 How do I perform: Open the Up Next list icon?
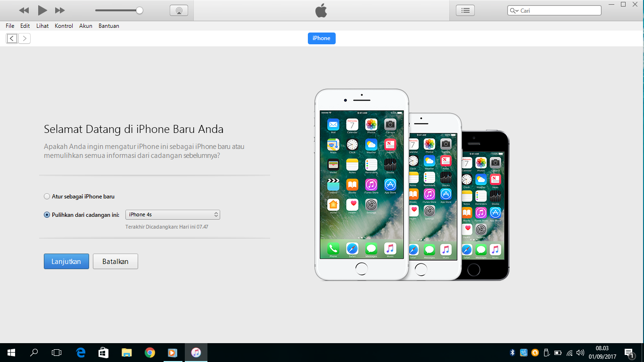click(x=465, y=10)
